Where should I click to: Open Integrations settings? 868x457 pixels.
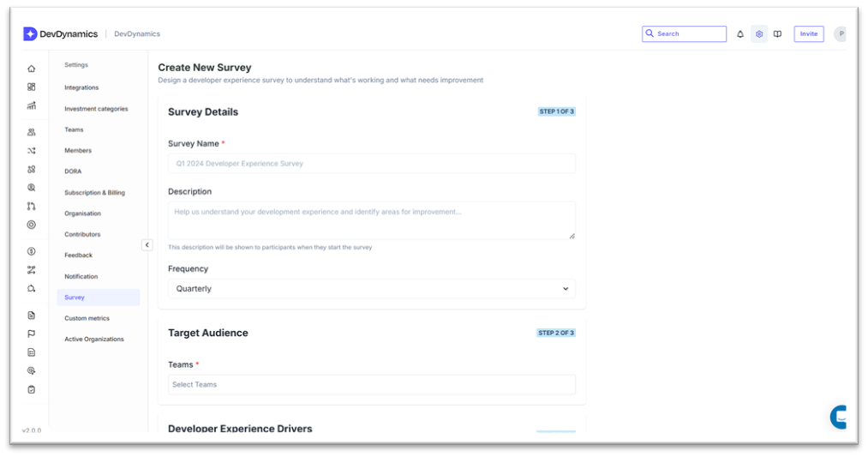click(81, 87)
